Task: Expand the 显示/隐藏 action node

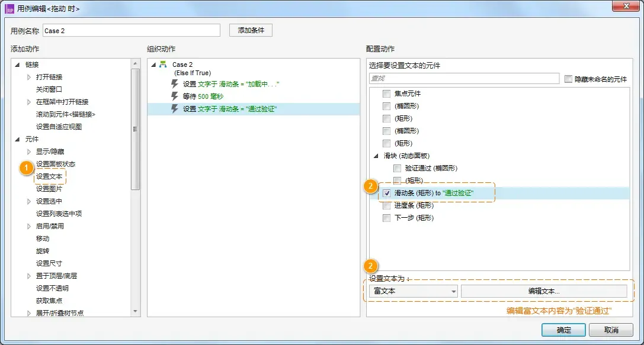Action: (x=28, y=151)
